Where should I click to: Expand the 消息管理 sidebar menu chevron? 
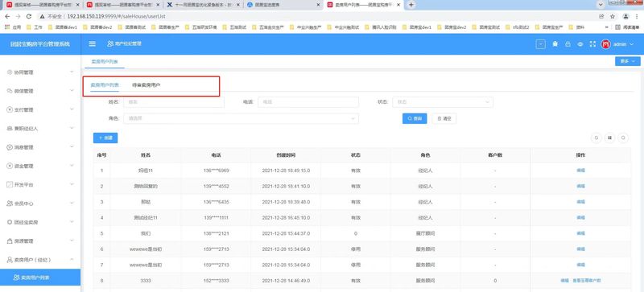[72, 147]
